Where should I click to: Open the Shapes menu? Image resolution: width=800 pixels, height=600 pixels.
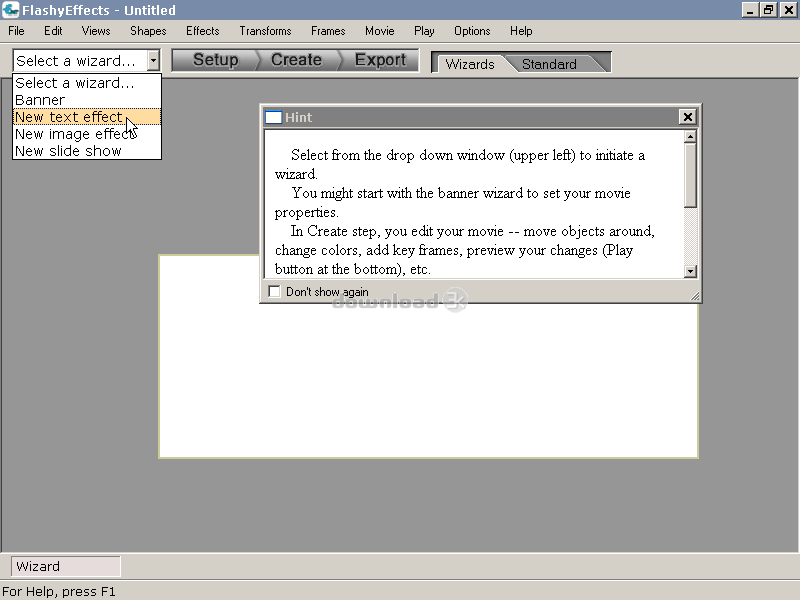tap(148, 31)
